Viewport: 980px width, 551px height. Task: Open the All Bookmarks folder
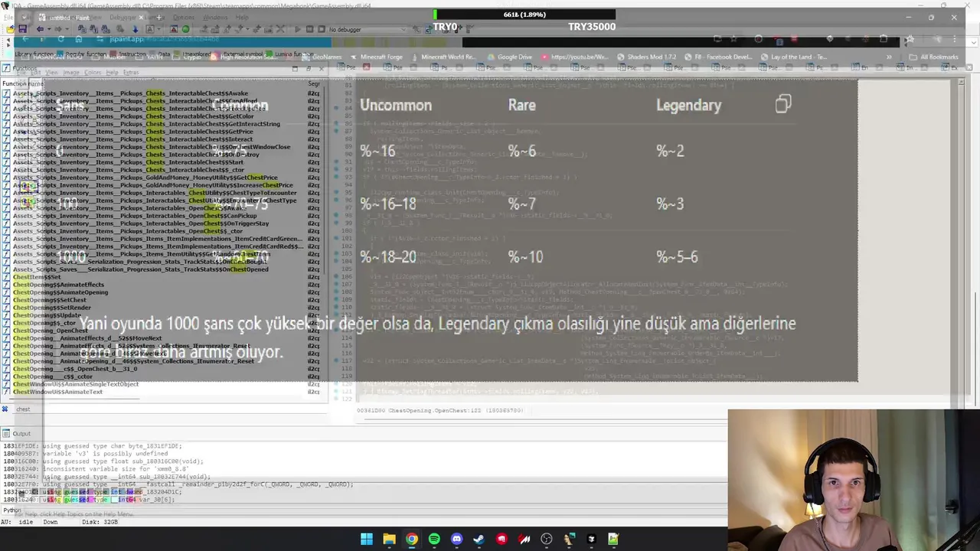coord(934,57)
